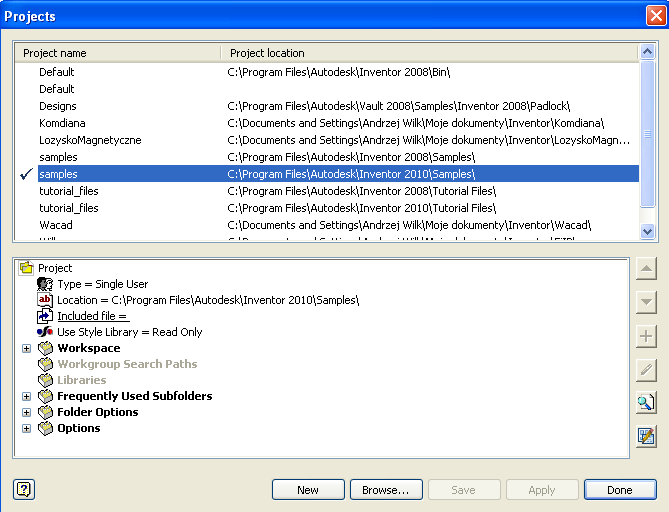Click project list scrollbar down arrow

[x=647, y=232]
